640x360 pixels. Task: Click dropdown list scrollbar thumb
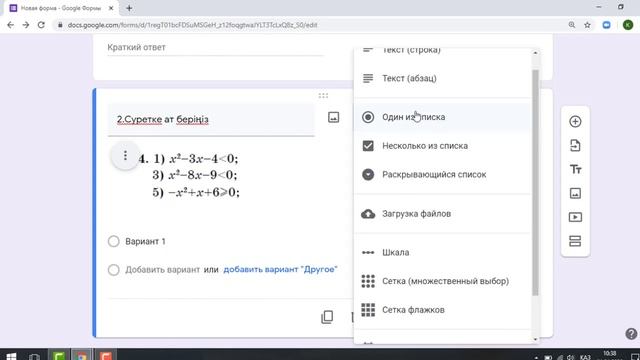[535, 182]
